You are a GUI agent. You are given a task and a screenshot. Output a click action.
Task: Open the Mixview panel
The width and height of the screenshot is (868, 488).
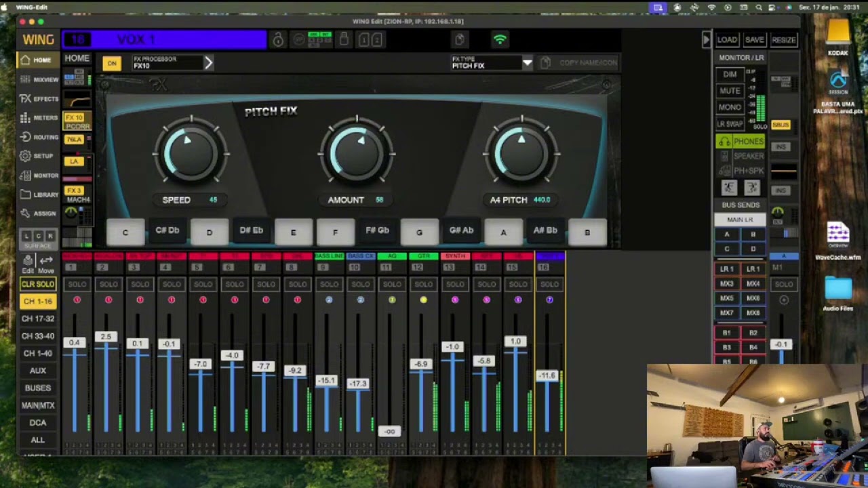click(37, 79)
